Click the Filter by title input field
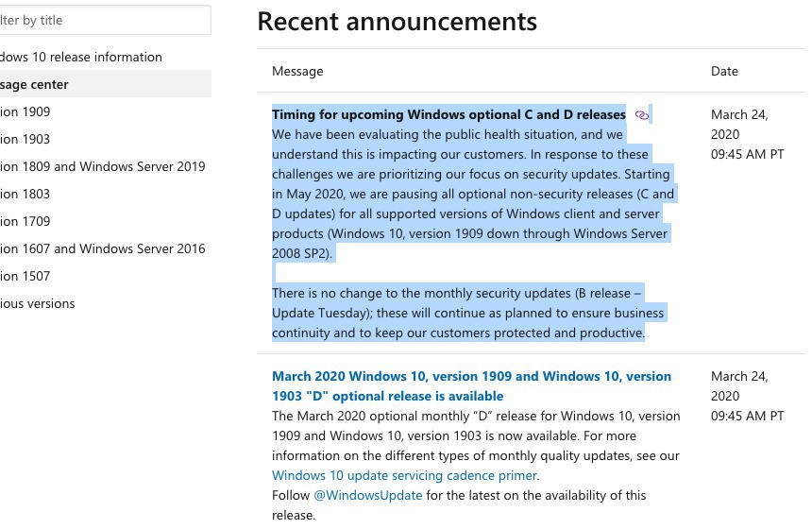The image size is (812, 529). point(104,20)
